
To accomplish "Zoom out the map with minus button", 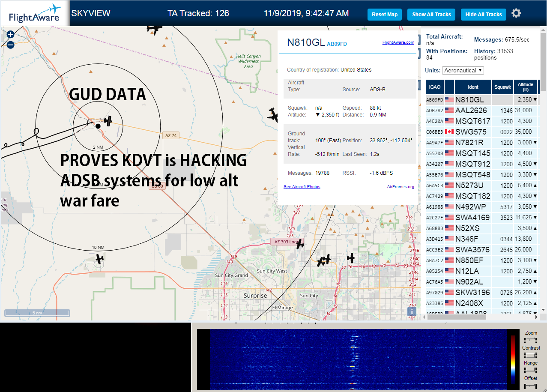I will tap(11, 45).
